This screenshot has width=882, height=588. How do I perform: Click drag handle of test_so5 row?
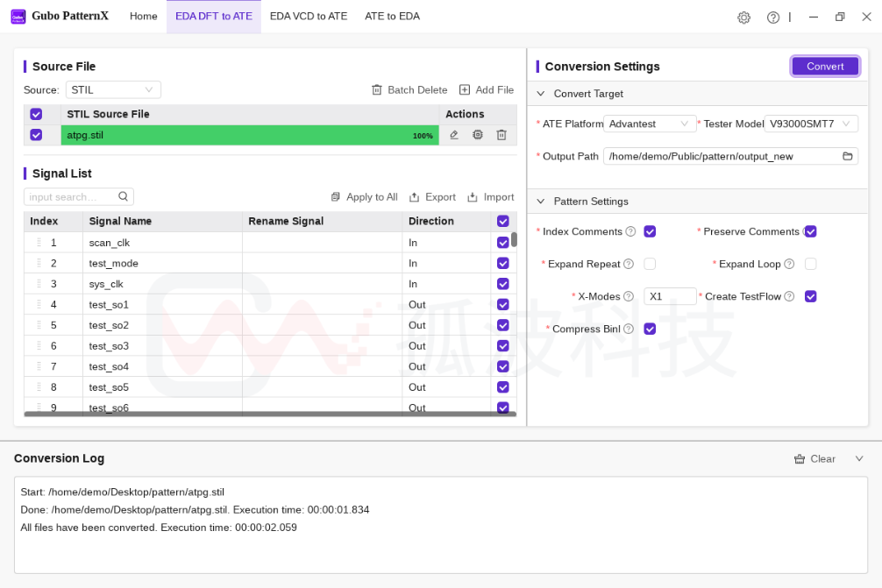pyautogui.click(x=39, y=386)
